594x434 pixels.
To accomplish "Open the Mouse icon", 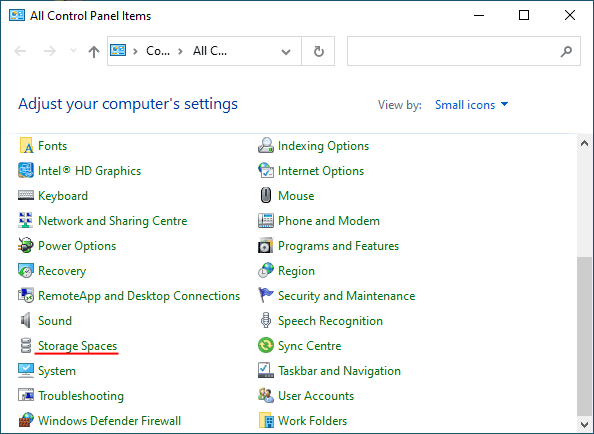I will [266, 195].
